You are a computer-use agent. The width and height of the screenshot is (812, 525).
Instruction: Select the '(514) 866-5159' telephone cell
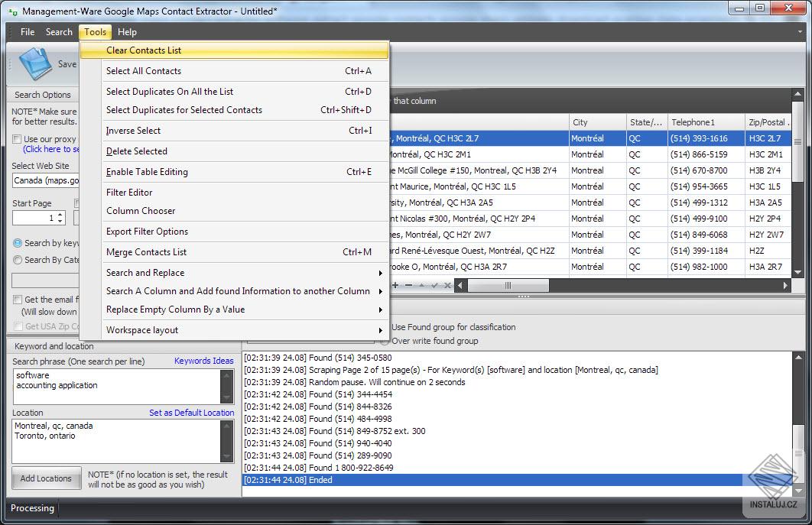tap(706, 154)
